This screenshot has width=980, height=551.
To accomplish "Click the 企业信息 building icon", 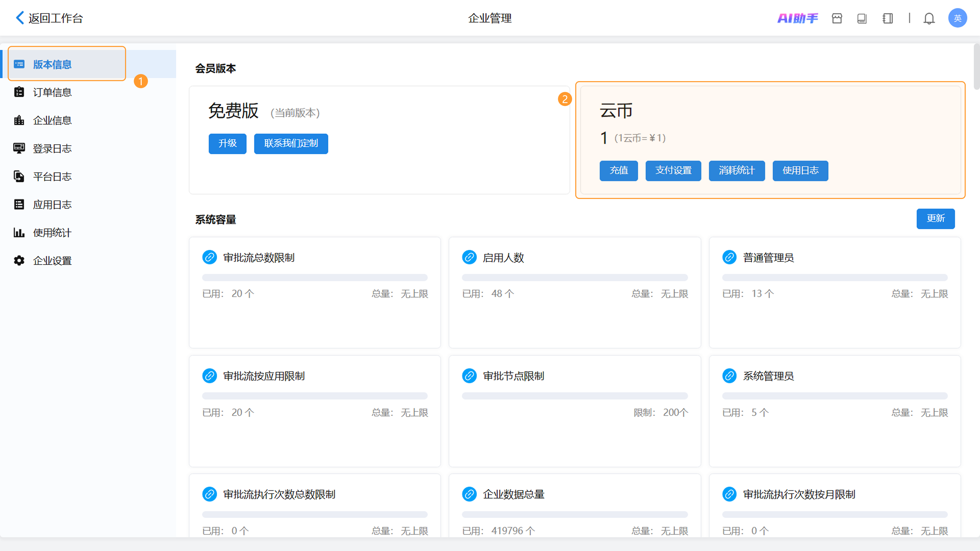I will (19, 120).
